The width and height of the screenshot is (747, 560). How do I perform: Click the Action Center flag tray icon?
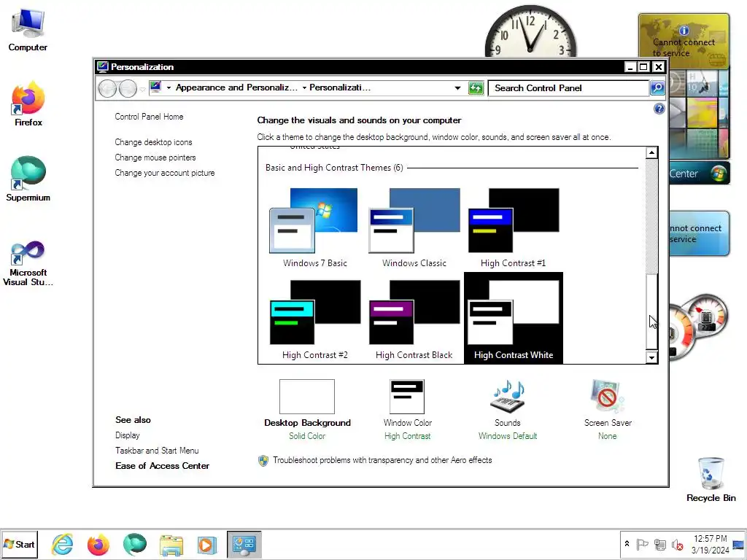[x=642, y=544]
